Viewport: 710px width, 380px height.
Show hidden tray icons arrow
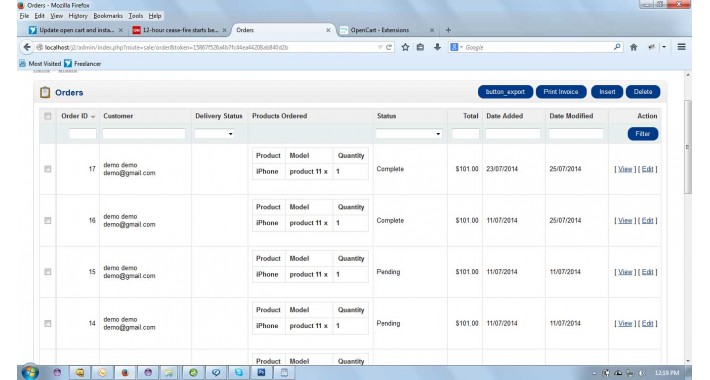point(595,373)
